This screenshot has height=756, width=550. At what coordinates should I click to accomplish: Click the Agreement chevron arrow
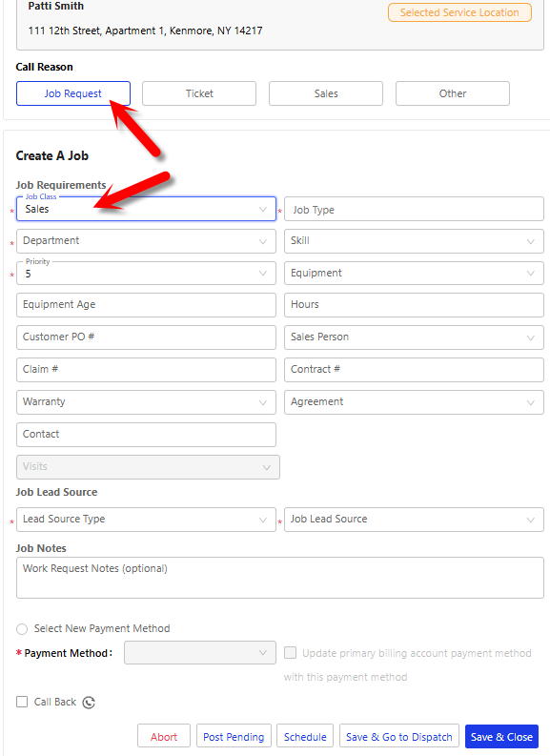click(531, 402)
